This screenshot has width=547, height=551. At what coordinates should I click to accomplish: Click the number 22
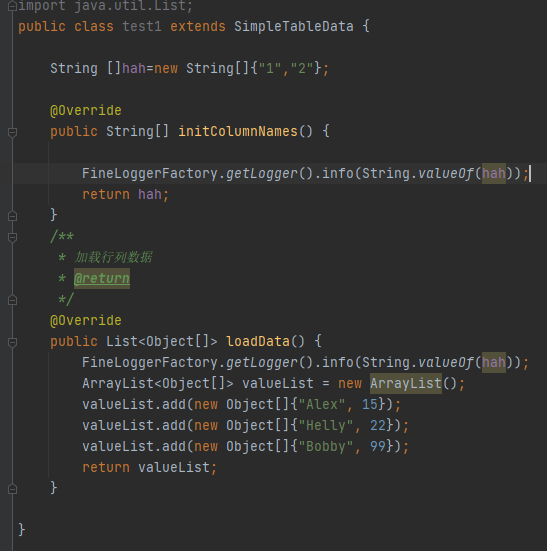point(378,426)
